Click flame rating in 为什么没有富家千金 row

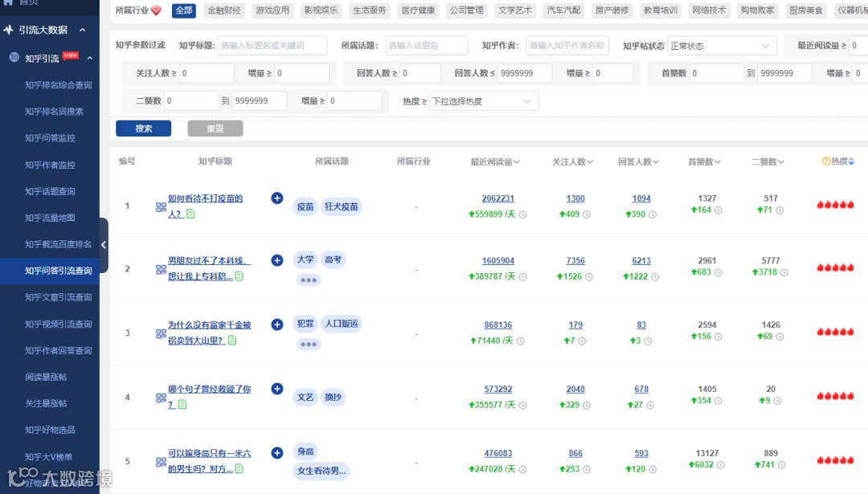click(x=835, y=332)
